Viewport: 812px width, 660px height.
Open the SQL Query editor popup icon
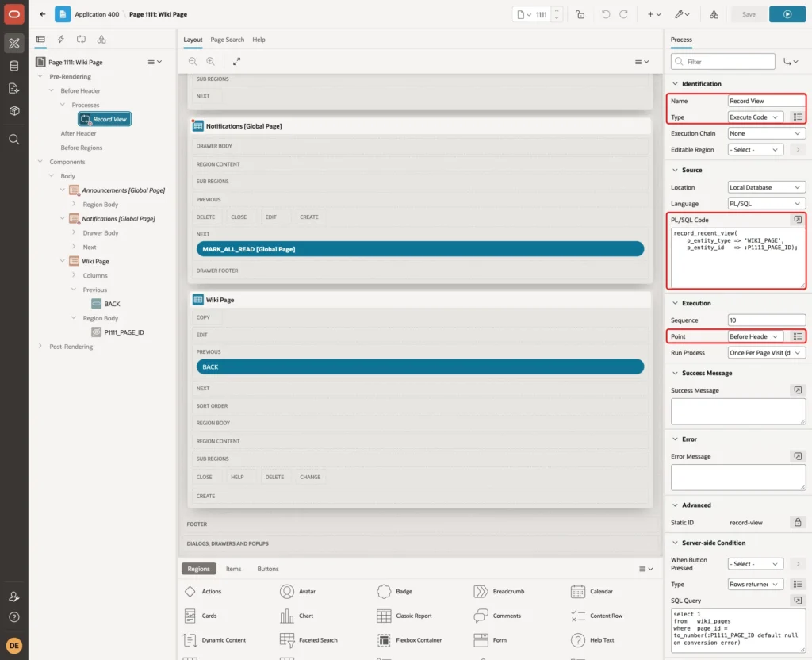coord(798,601)
